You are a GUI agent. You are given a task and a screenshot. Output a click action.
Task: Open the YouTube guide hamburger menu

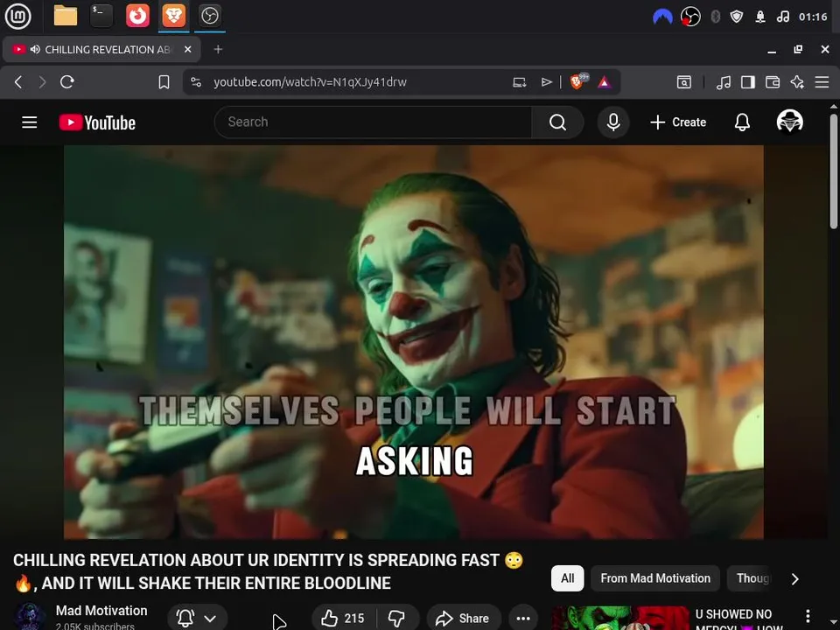(x=30, y=122)
